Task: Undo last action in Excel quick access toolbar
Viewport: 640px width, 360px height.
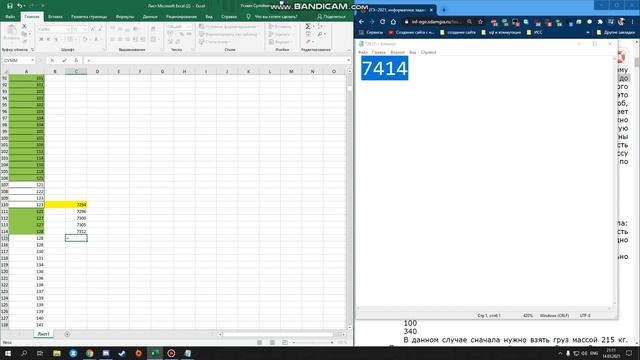Action: (x=20, y=6)
